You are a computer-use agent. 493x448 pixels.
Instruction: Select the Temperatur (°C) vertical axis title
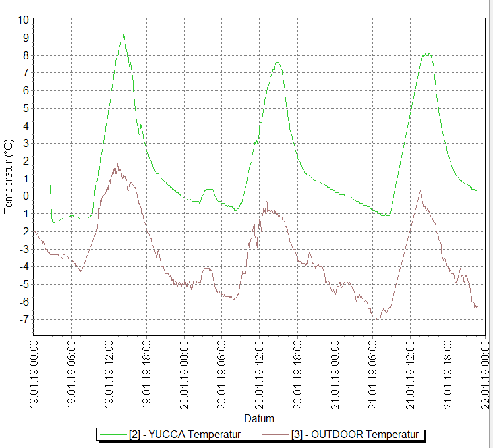pyautogui.click(x=9, y=177)
